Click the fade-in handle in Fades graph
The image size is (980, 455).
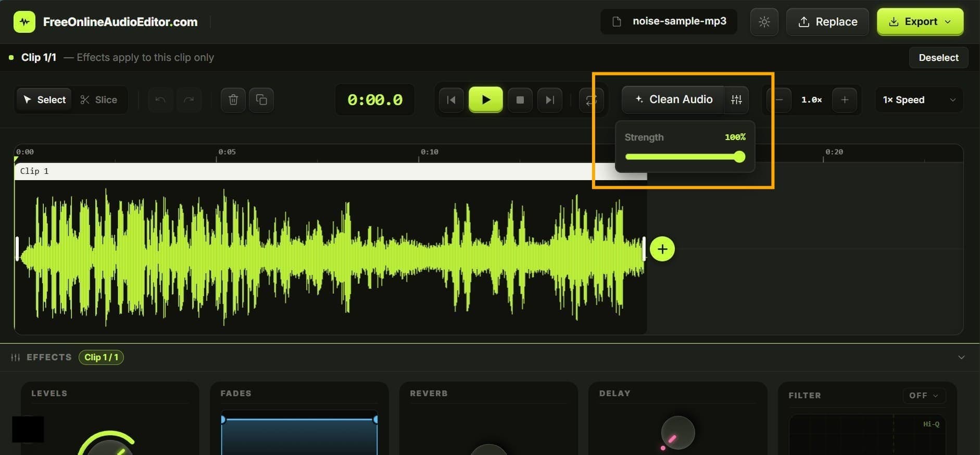click(223, 419)
